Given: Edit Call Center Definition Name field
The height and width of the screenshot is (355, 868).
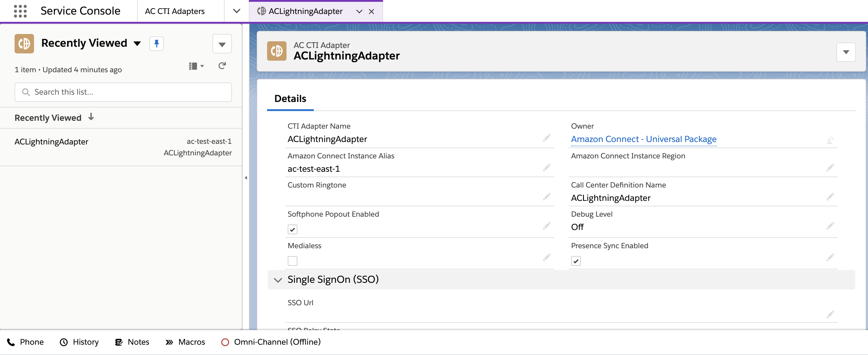Looking at the screenshot, I should [x=830, y=197].
